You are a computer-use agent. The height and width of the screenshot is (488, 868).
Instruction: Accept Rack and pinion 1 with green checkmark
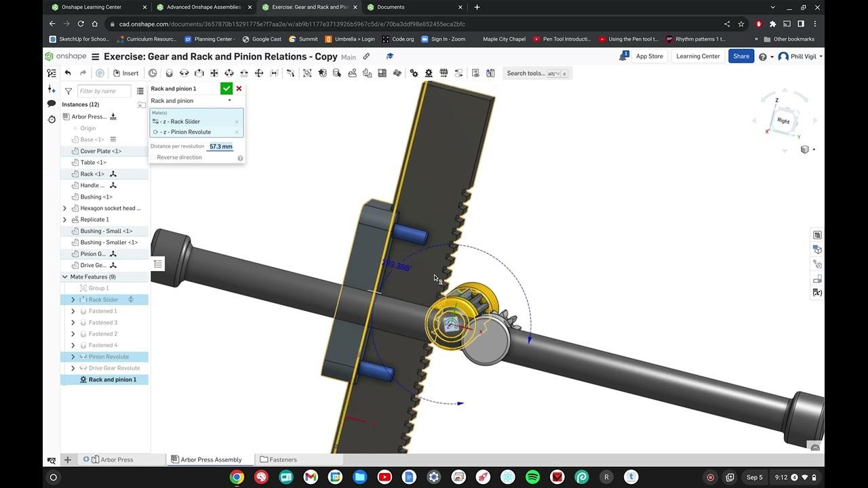pos(226,89)
